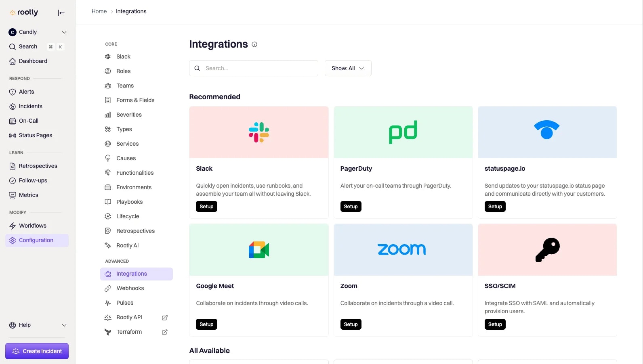Select Integrations in the Advanced list
The width and height of the screenshot is (643, 364).
pyautogui.click(x=137, y=274)
